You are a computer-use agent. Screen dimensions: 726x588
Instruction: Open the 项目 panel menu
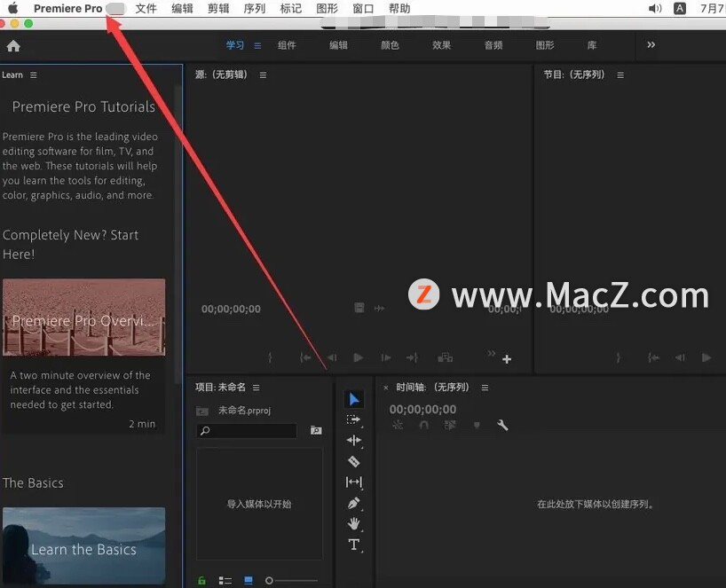pos(256,388)
